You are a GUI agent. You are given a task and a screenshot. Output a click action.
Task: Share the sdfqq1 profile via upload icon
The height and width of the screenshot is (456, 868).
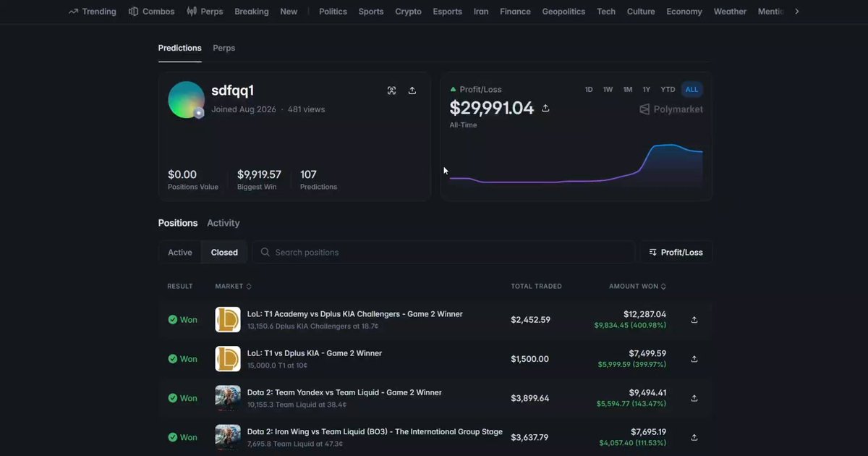[x=412, y=90]
